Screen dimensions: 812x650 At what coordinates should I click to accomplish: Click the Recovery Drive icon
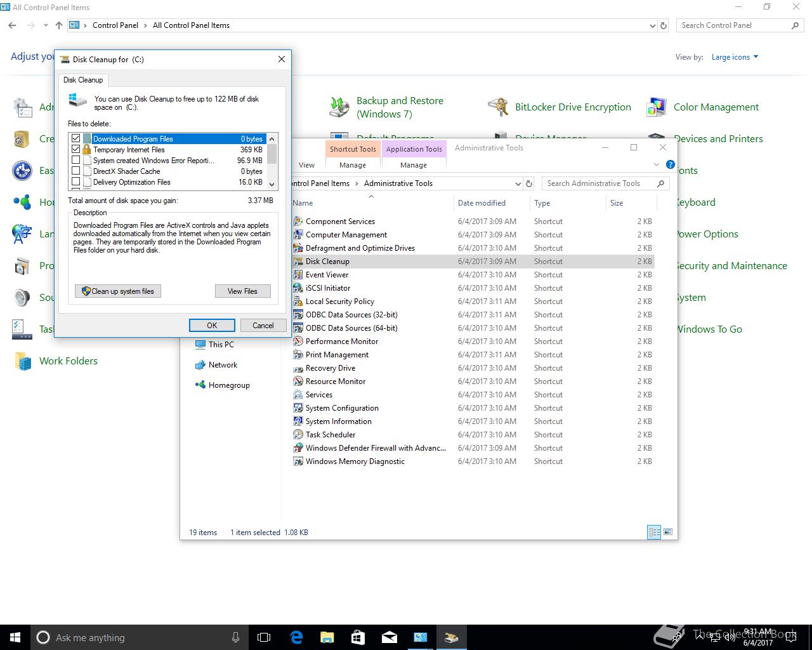(x=298, y=368)
